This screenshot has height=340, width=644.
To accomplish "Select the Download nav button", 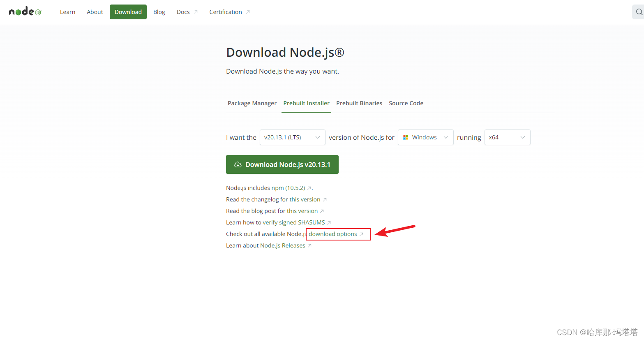I will (128, 12).
